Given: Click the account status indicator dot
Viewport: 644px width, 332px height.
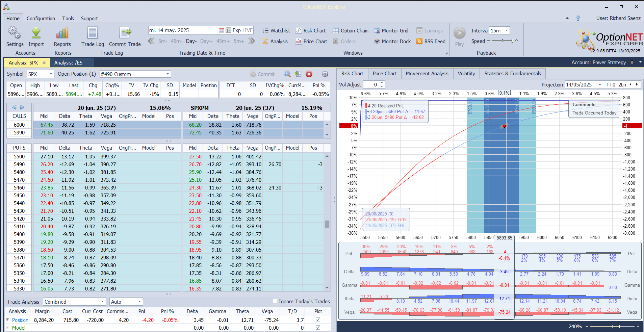Looking at the screenshot, I should point(632,62).
